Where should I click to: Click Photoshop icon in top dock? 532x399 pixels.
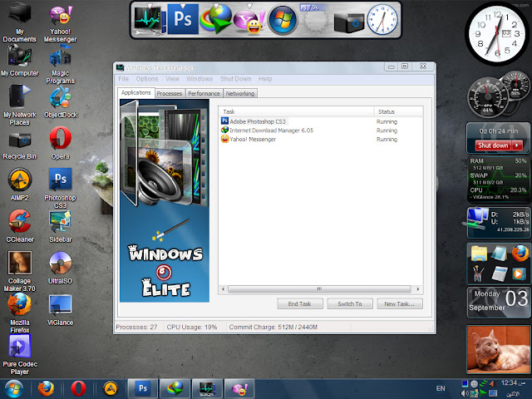pos(183,19)
